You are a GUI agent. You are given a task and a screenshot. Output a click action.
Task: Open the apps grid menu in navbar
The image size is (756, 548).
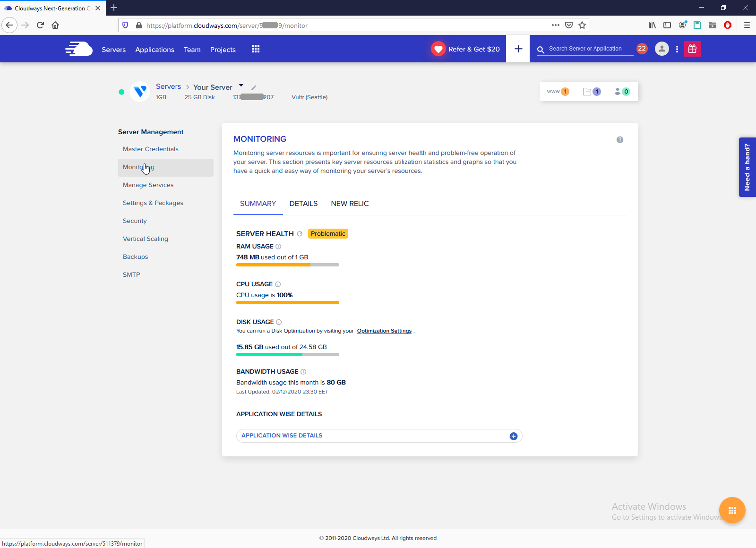point(256,49)
